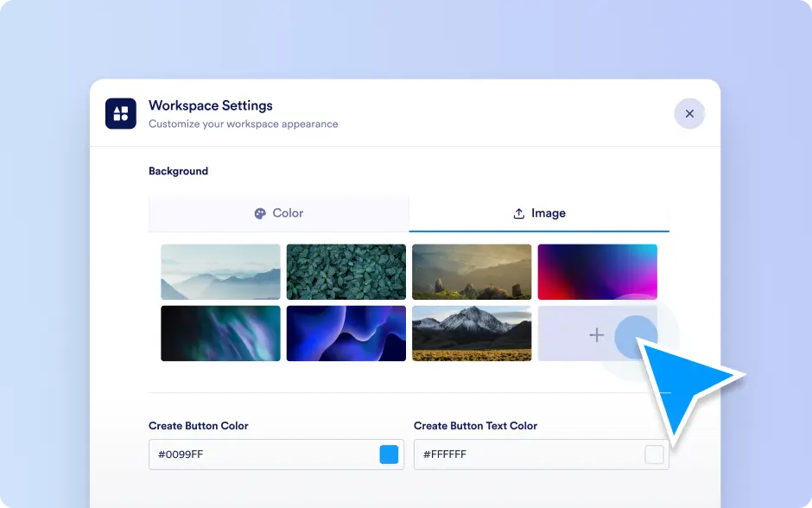Pick the sunset rocky hills background
812x508 pixels.
(472, 272)
